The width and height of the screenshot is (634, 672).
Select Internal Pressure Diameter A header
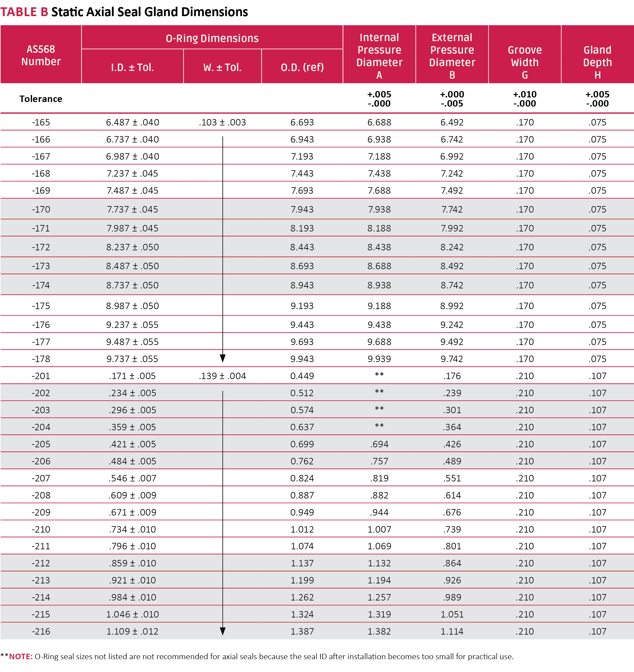(x=379, y=56)
